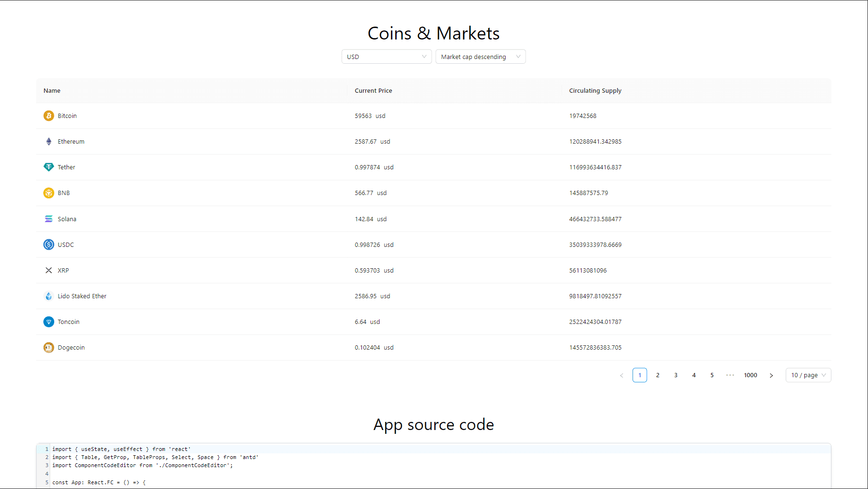Click Ethereum supply 120288941.342985

(595, 141)
